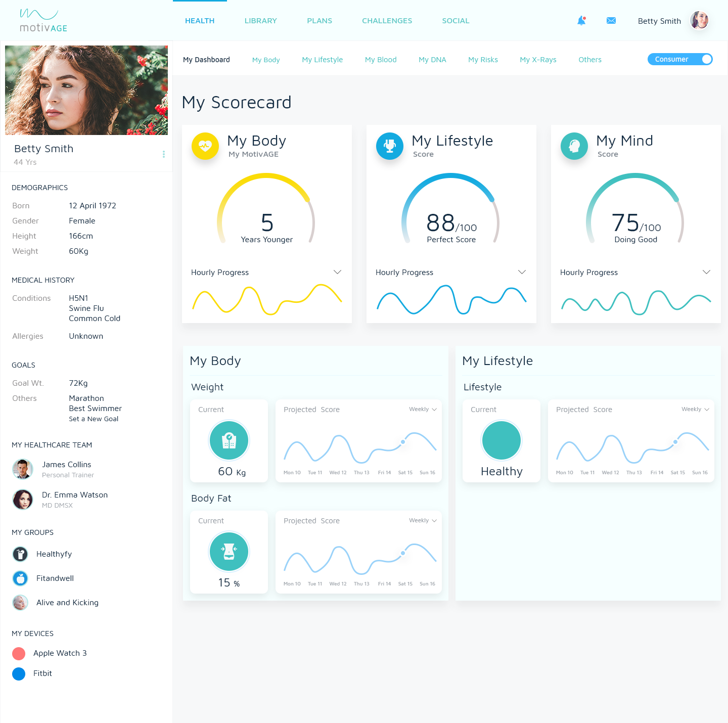Open the My DNA sub-tab
Viewport: 728px width, 723px height.
pos(432,60)
